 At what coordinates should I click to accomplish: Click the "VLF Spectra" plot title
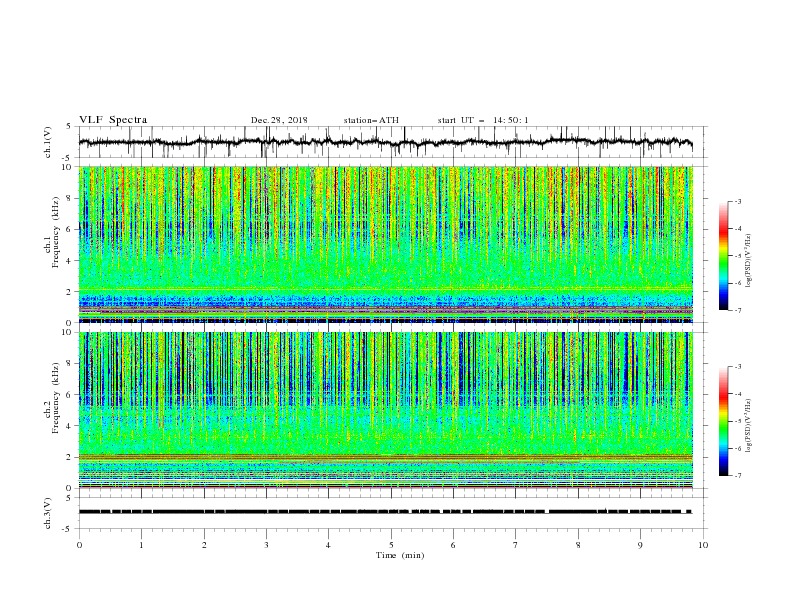coord(113,120)
